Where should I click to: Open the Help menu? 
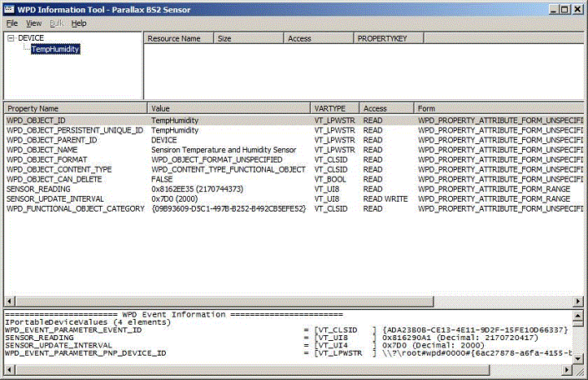pyautogui.click(x=79, y=24)
